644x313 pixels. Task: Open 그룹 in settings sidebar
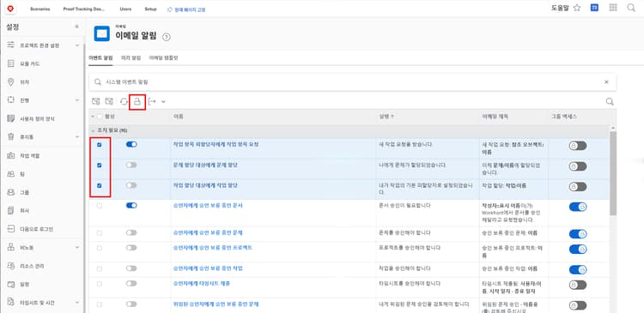click(24, 192)
